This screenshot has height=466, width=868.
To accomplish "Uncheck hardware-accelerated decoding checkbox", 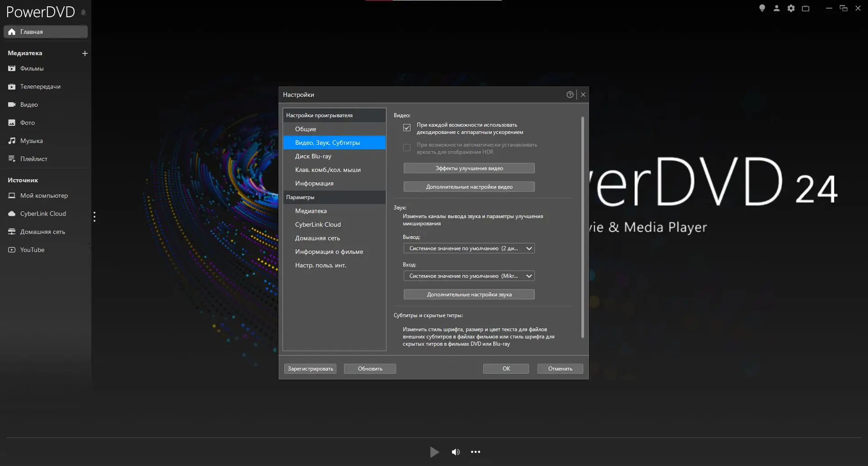I will tap(407, 128).
